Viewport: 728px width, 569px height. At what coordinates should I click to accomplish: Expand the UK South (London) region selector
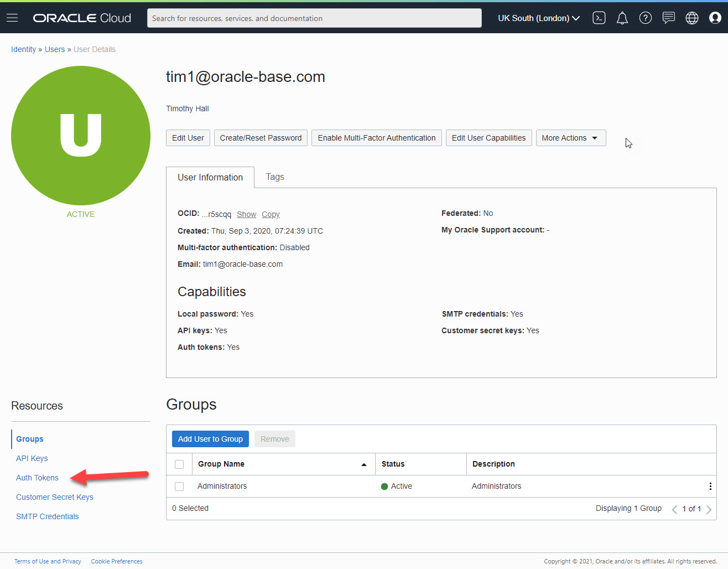(539, 18)
